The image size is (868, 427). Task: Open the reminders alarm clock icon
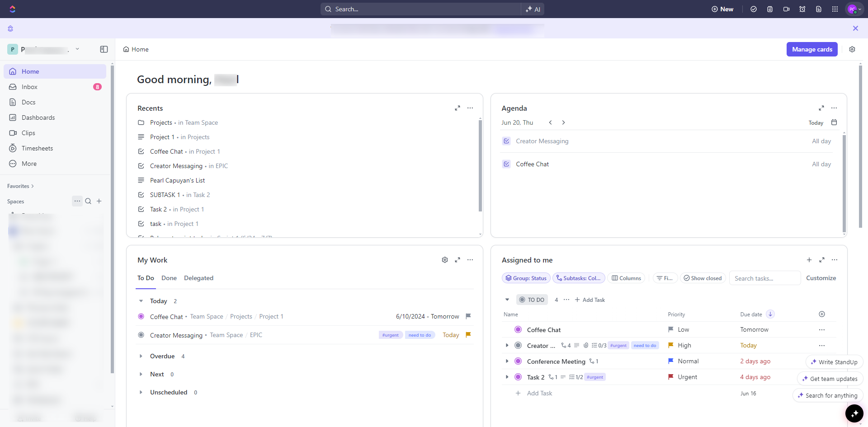coord(802,9)
